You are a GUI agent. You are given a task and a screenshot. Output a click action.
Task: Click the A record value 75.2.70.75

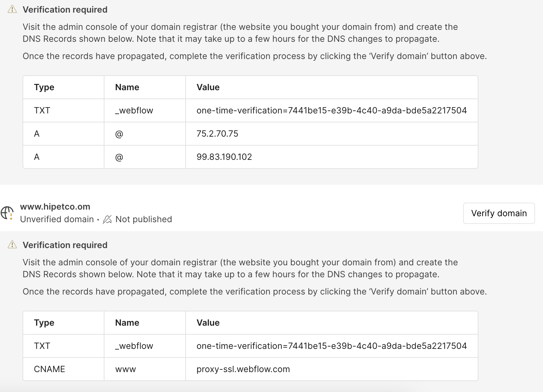tap(216, 134)
